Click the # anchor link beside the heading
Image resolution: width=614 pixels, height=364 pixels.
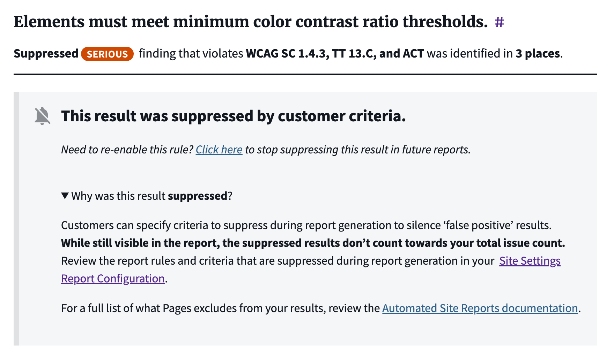pyautogui.click(x=499, y=22)
